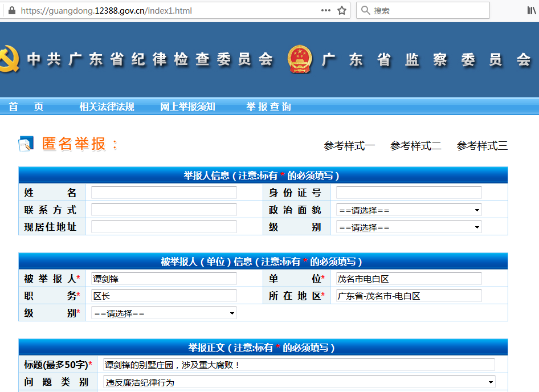The width and height of the screenshot is (539, 392).
Task: Click the 姓名 name input field
Action: coord(164,193)
